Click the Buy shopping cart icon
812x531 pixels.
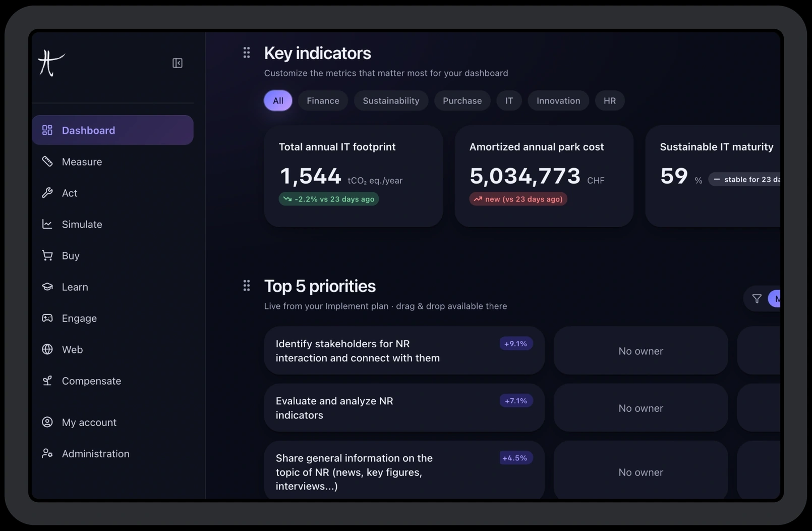pyautogui.click(x=47, y=255)
